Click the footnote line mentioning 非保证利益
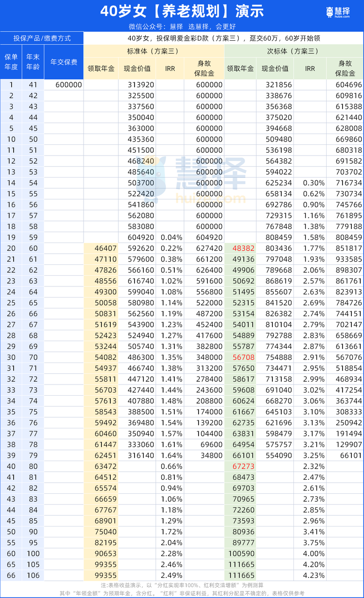The height and width of the screenshot is (598, 364). [182, 593]
